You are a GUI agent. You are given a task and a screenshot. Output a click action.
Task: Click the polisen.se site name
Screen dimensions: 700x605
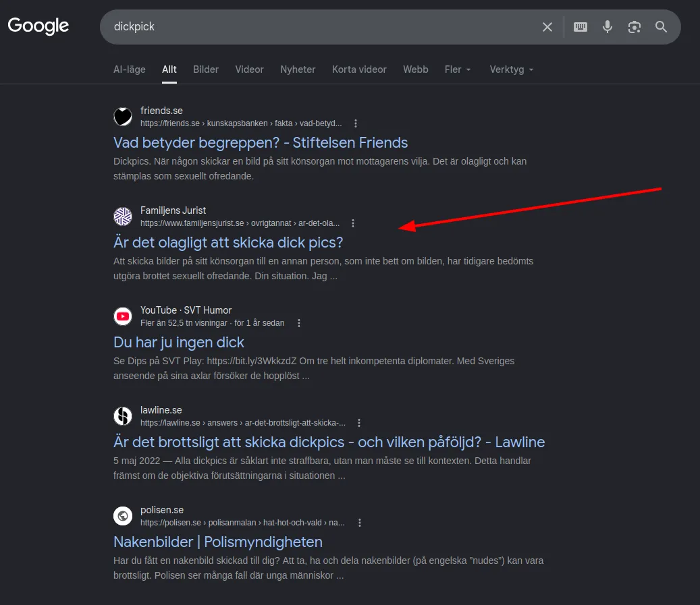pos(162,510)
